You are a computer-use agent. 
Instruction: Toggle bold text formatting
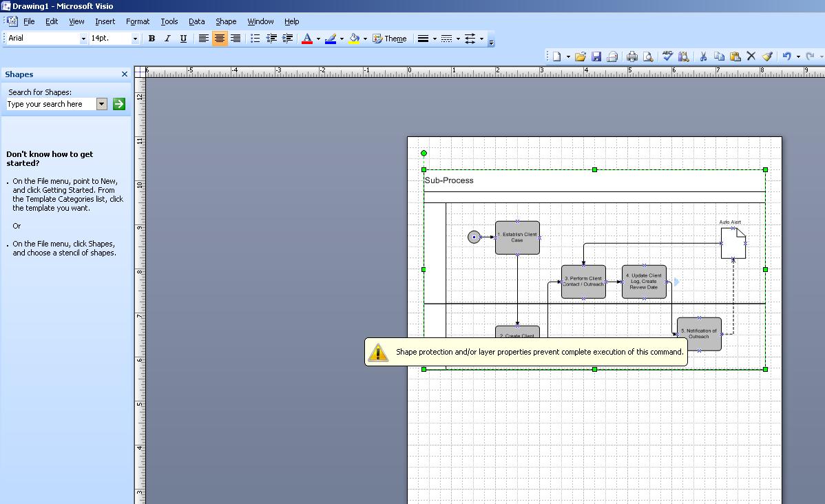pos(151,39)
